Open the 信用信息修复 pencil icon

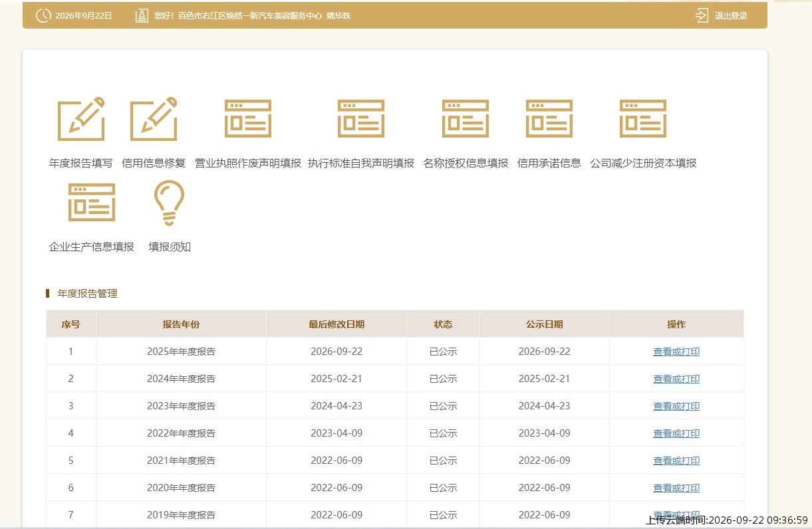[154, 118]
